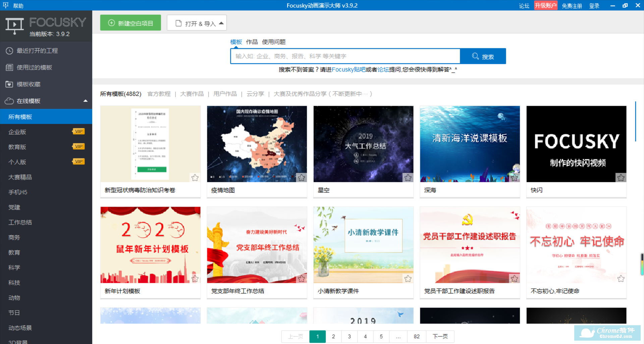Favorite the 党支部年终工作总结 star

[302, 278]
